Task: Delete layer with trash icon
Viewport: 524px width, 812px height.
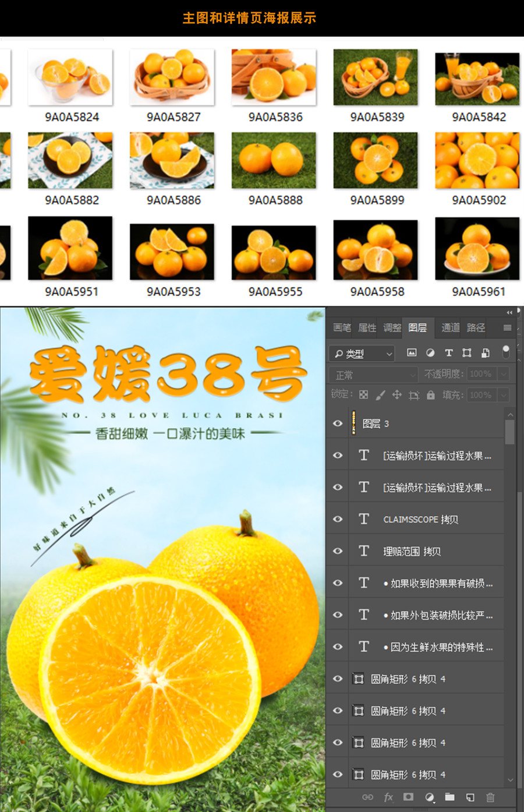Action: pyautogui.click(x=490, y=797)
